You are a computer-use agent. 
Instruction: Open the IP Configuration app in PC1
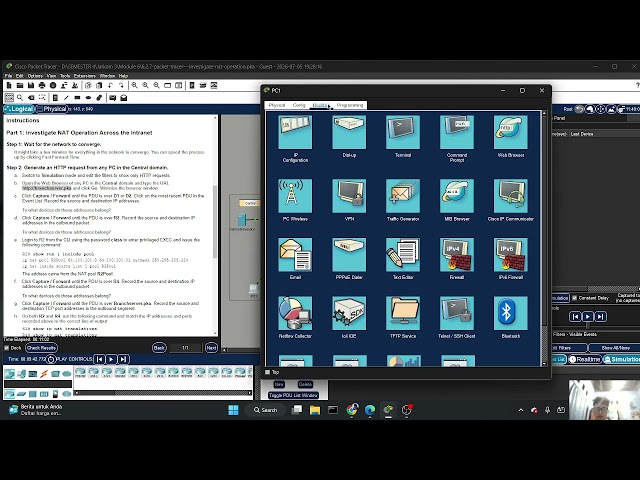click(295, 132)
